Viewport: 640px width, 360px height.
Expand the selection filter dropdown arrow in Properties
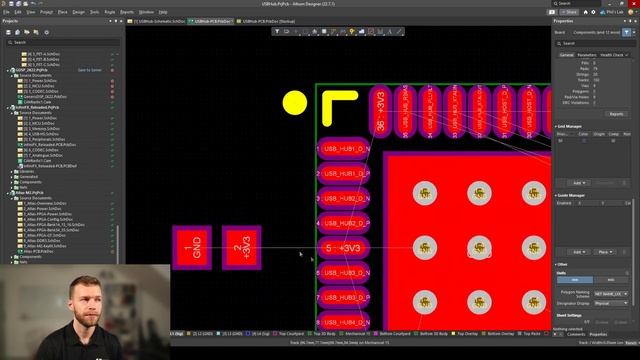click(634, 32)
